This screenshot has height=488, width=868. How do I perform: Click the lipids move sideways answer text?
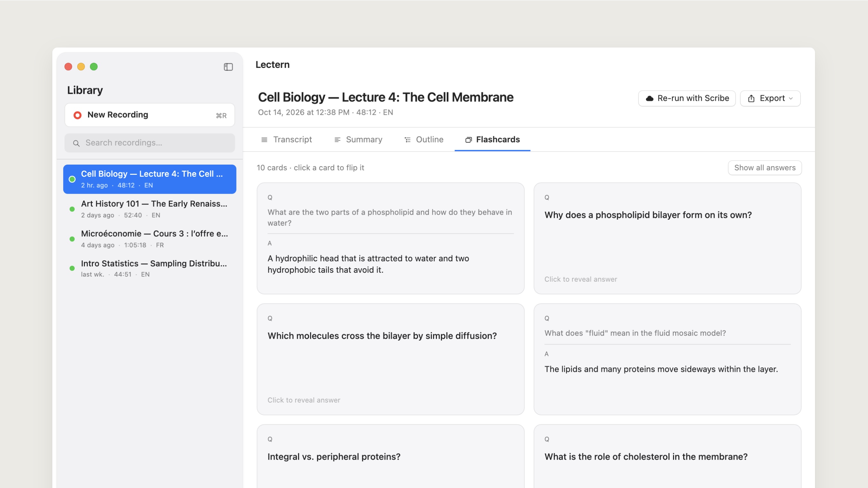(x=661, y=369)
